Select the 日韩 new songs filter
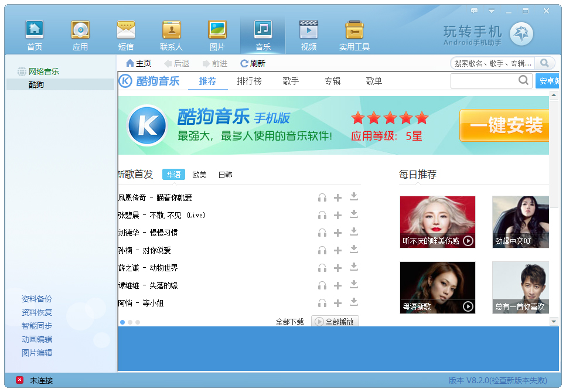The image size is (566, 392). point(225,175)
